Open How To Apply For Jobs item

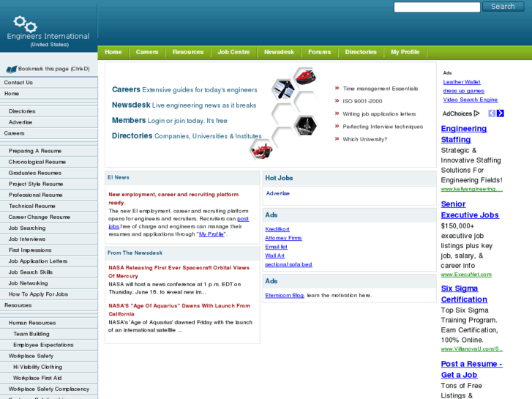coord(49,294)
